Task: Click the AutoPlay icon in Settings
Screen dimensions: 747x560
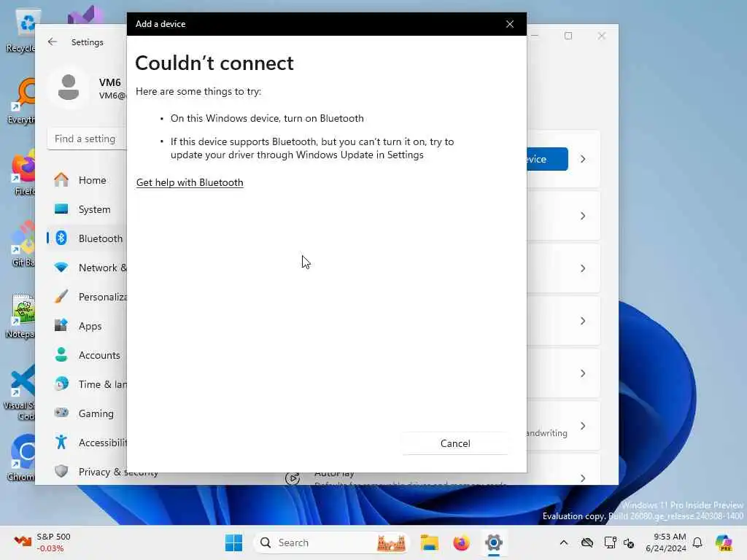Action: (x=292, y=478)
